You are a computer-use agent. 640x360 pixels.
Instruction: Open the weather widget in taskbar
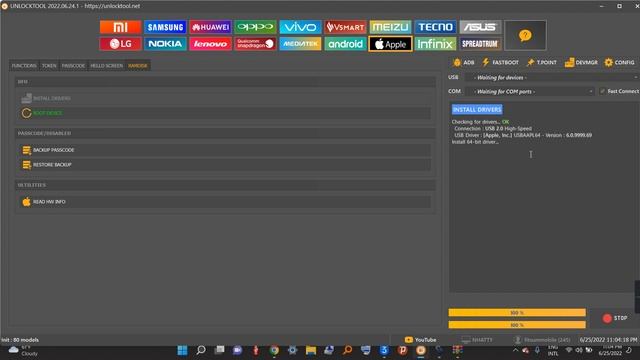click(x=24, y=351)
